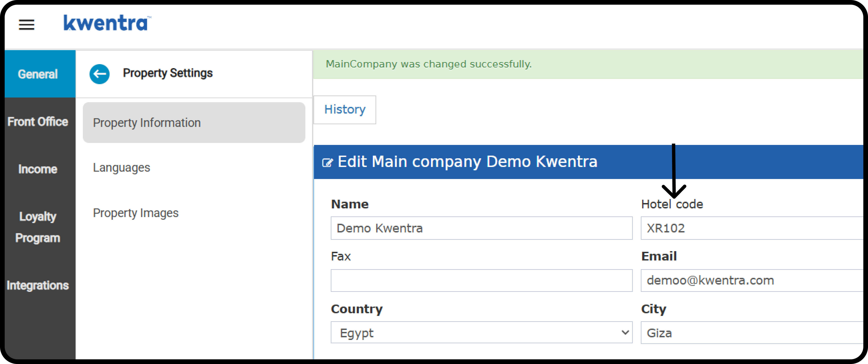The height and width of the screenshot is (364, 868).
Task: Open the Front Office section
Action: (x=38, y=122)
